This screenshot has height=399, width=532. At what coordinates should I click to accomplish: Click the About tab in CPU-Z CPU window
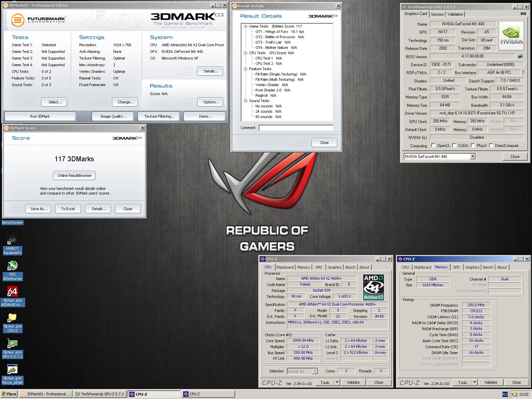click(x=364, y=267)
